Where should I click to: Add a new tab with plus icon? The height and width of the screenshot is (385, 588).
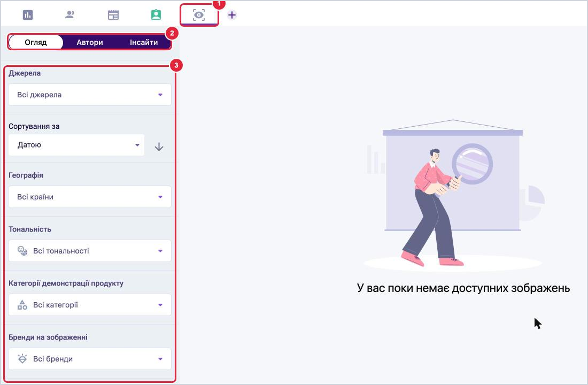tap(232, 15)
